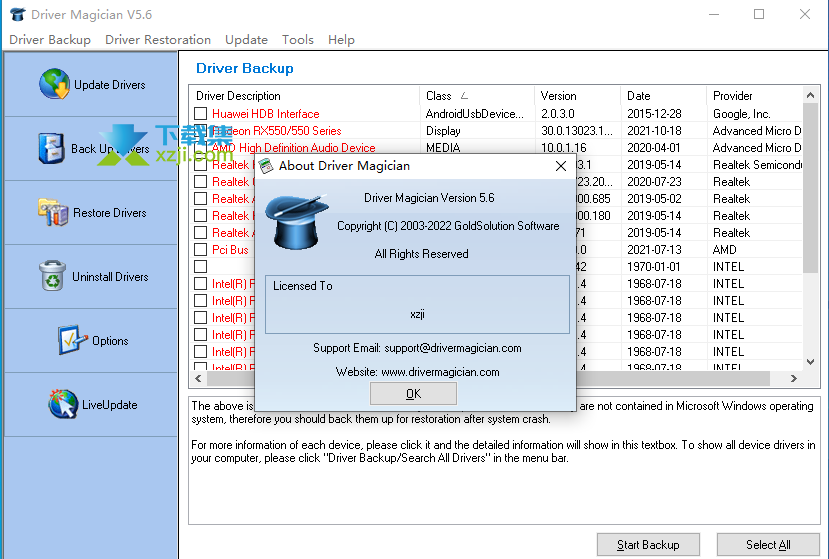
Task: Click the Uninstall Drivers recycle bin icon
Action: point(52,276)
